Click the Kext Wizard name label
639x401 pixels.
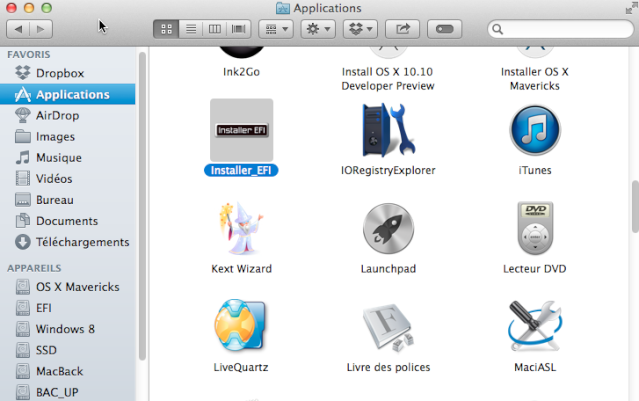coord(241,269)
